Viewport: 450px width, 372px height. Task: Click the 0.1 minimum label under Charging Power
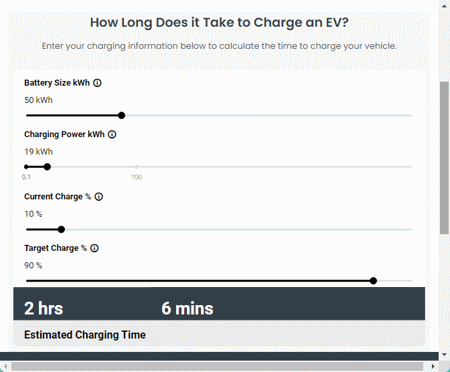click(x=26, y=177)
